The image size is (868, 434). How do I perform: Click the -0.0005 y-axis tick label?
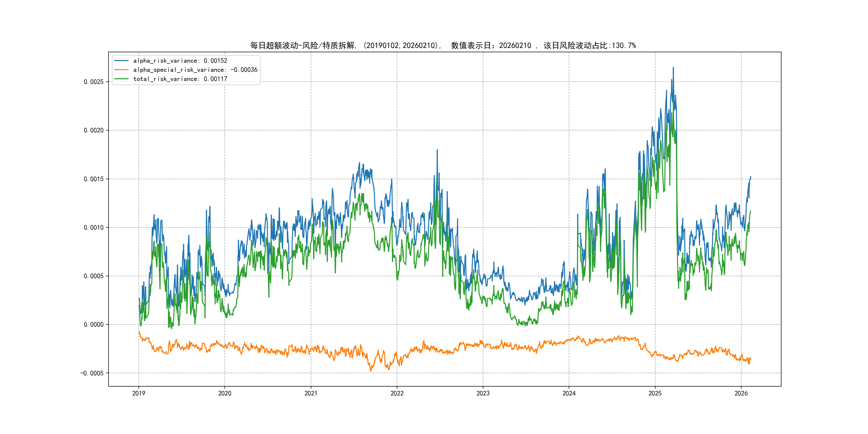[x=92, y=373]
